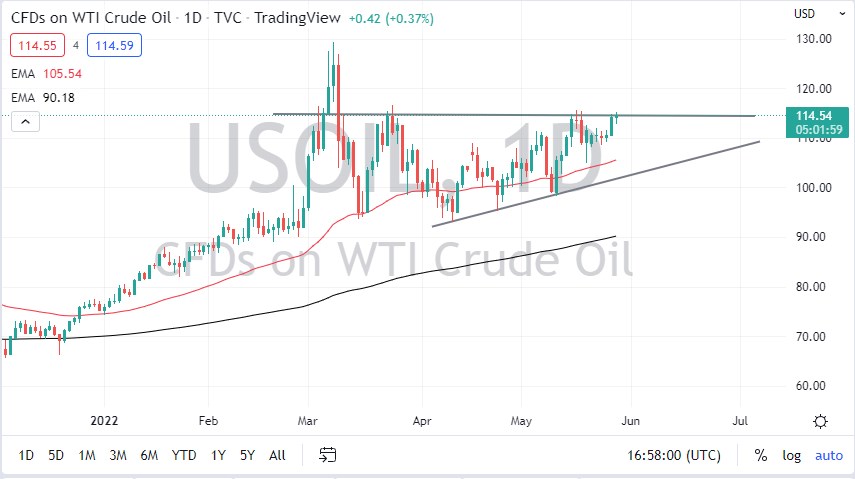The height and width of the screenshot is (479, 855).
Task: Choose the 6M time range
Action: pos(149,455)
